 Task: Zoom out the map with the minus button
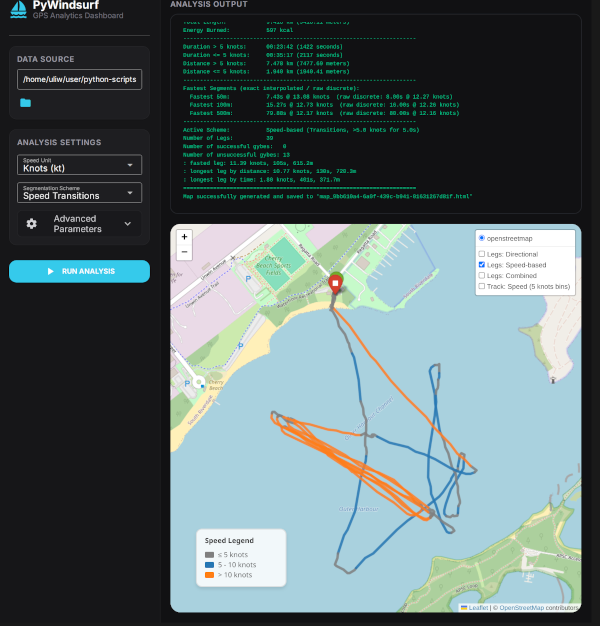[x=184, y=252]
